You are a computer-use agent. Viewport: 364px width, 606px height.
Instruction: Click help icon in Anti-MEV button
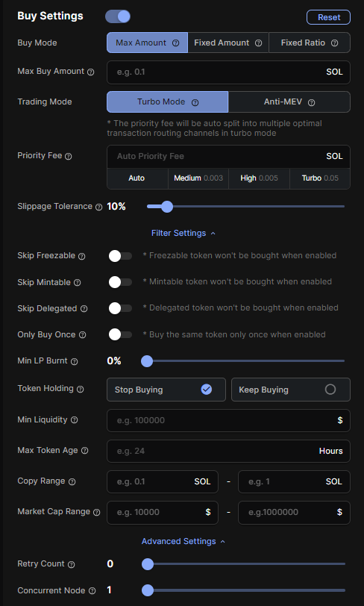point(312,102)
